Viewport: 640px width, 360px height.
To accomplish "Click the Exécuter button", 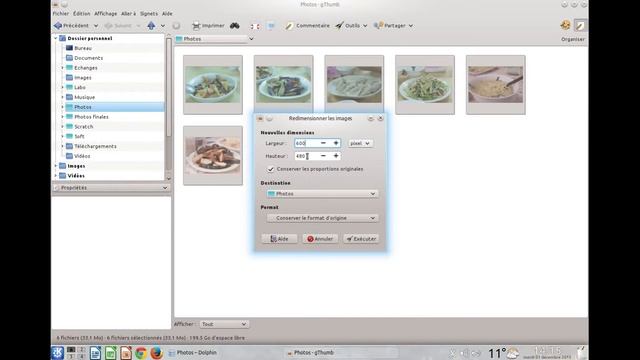I will pos(361,239).
